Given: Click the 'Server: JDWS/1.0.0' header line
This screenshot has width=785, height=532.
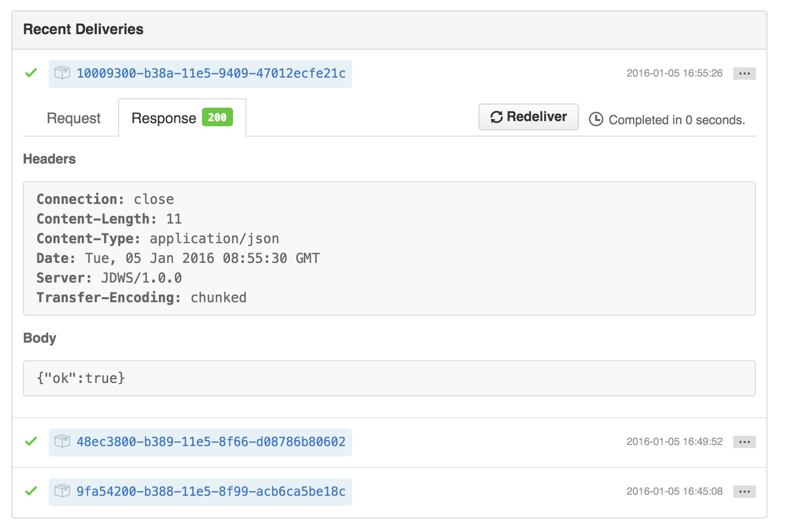Looking at the screenshot, I should [x=109, y=278].
